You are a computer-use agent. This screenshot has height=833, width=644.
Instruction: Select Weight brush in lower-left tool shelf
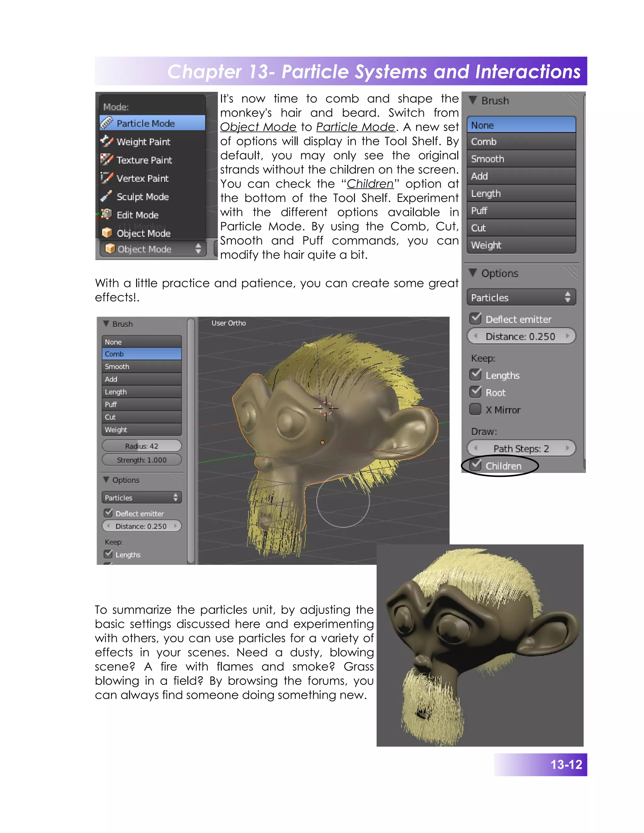pos(142,429)
